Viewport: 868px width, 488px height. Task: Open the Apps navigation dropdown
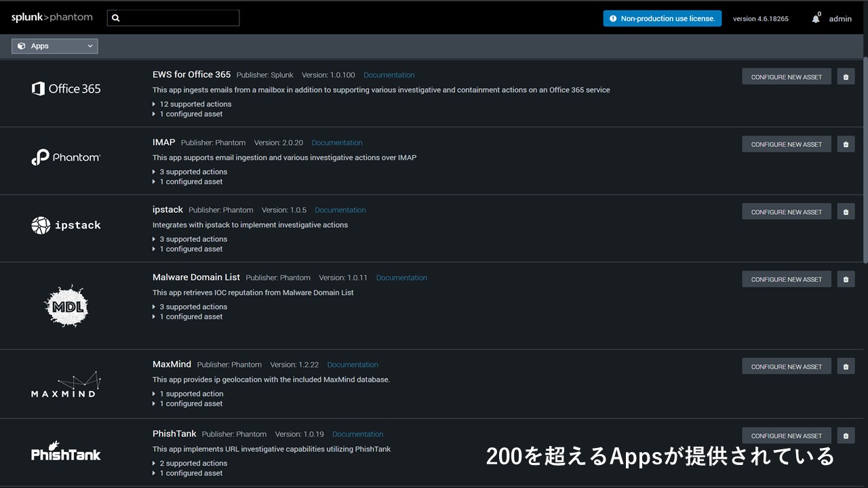point(54,46)
